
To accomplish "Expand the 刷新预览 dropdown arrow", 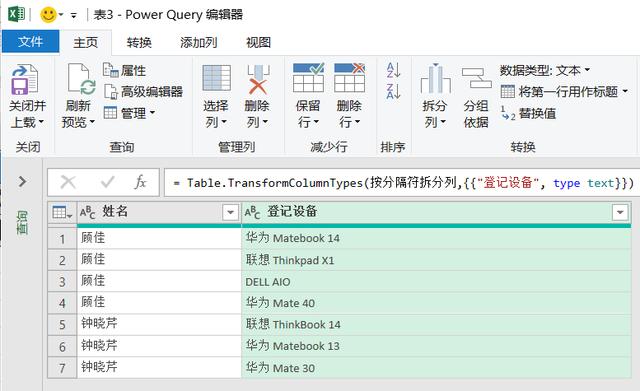I will [x=92, y=122].
